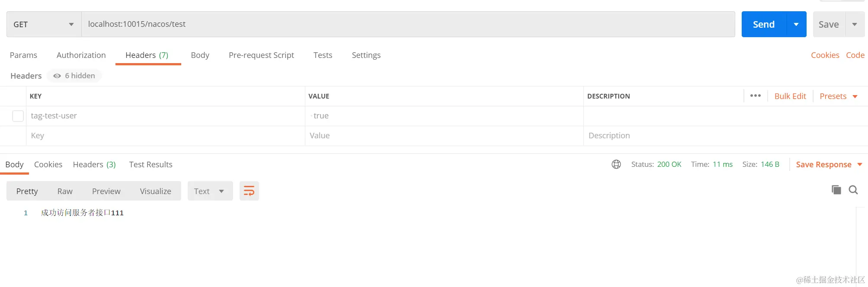This screenshot has height=287, width=868.
Task: Expand the Send button dropdown arrow
Action: tap(796, 24)
